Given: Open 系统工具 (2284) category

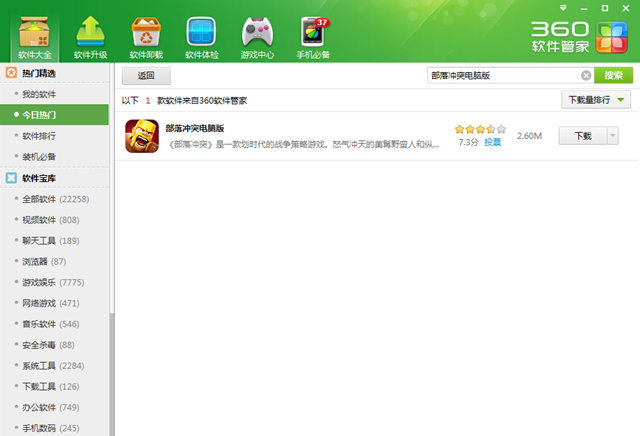Looking at the screenshot, I should point(53,365).
